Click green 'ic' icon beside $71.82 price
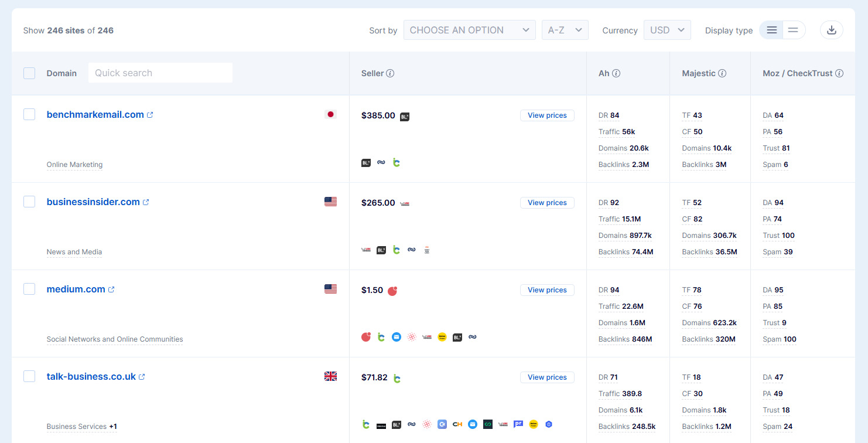 tap(397, 378)
